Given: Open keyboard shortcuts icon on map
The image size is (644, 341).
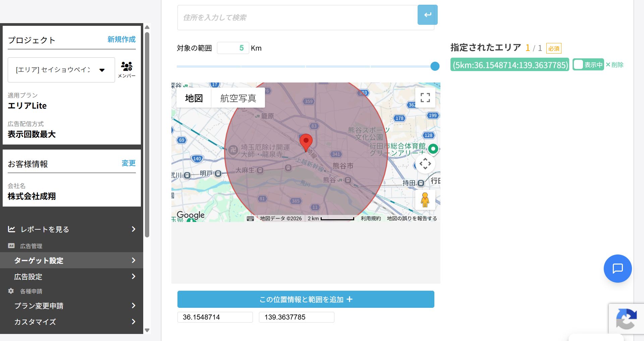Looking at the screenshot, I should coord(250,219).
